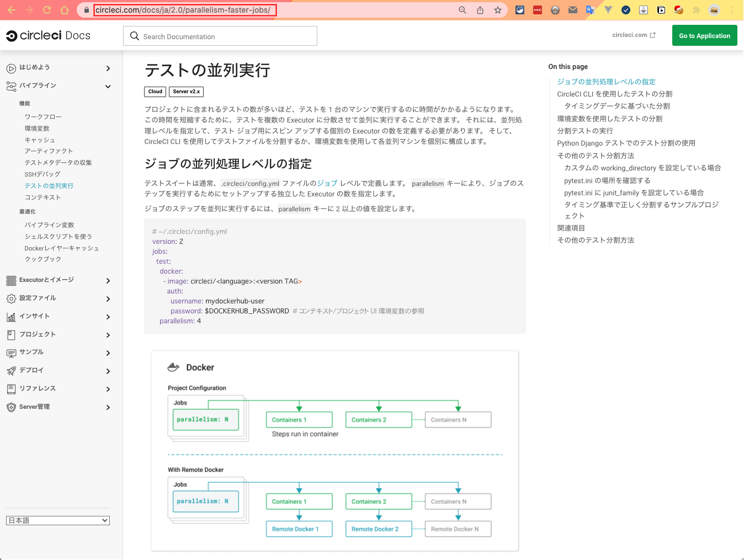Click the デプロイ rocket icon

(x=11, y=371)
